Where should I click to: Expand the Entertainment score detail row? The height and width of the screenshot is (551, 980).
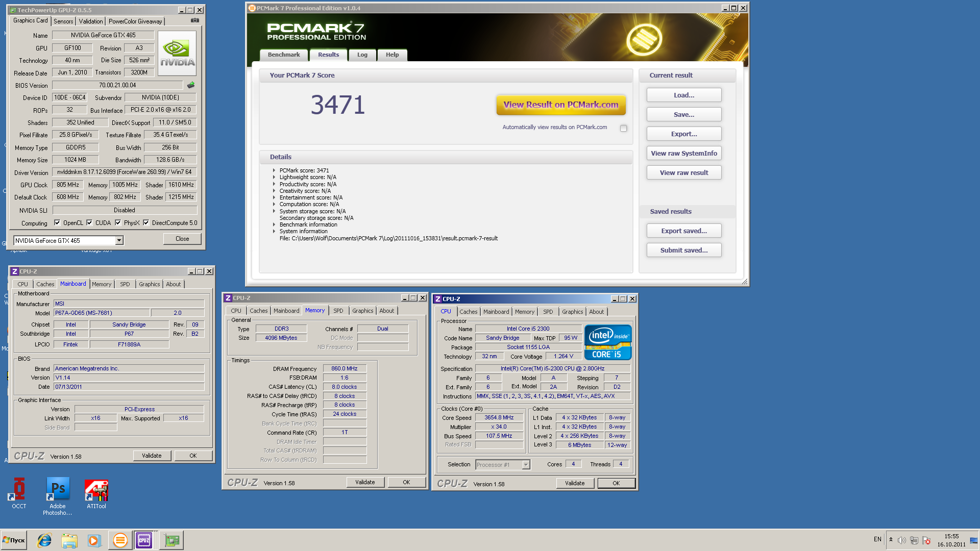[x=274, y=197]
